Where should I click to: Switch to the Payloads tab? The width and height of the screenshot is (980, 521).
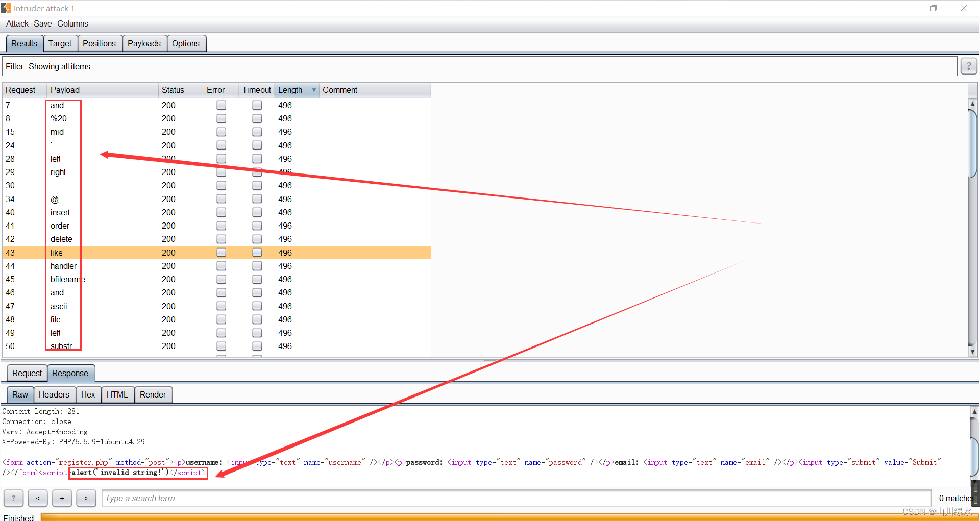pos(144,43)
